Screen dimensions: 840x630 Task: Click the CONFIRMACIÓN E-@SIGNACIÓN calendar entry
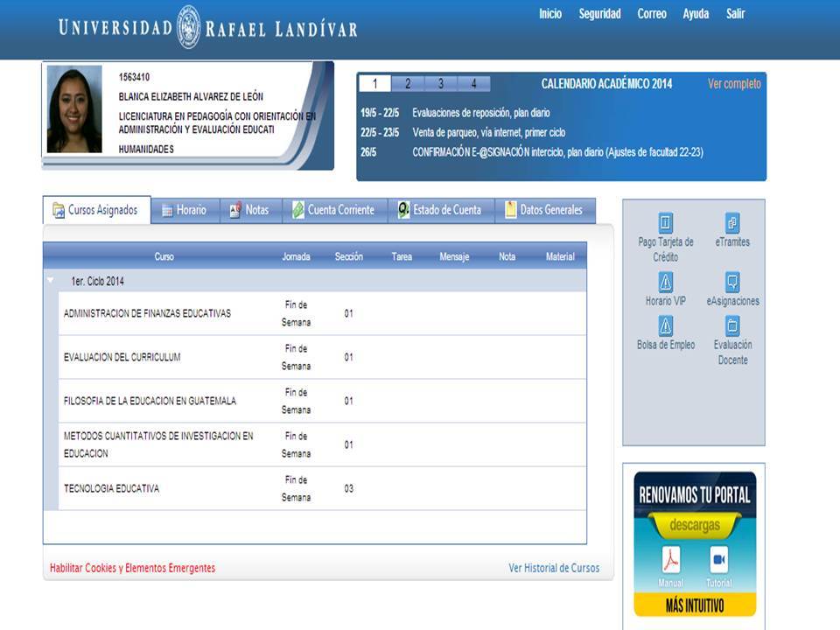(557, 152)
